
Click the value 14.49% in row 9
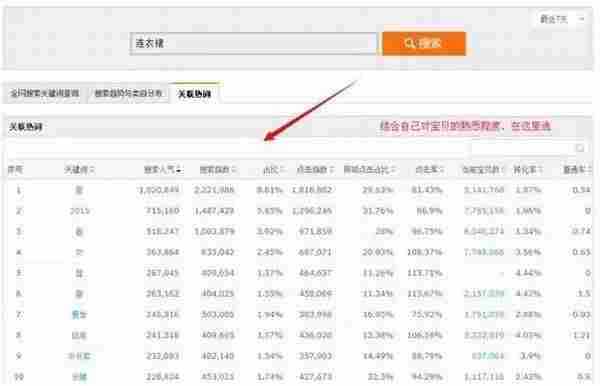(378, 356)
